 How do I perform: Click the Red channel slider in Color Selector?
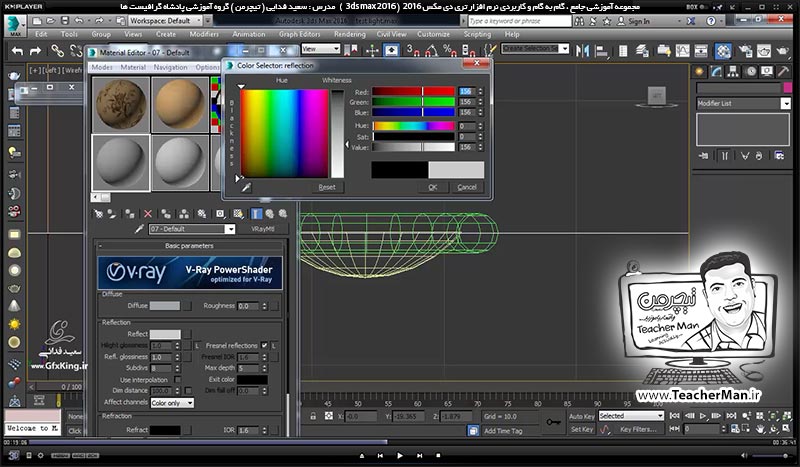click(413, 91)
